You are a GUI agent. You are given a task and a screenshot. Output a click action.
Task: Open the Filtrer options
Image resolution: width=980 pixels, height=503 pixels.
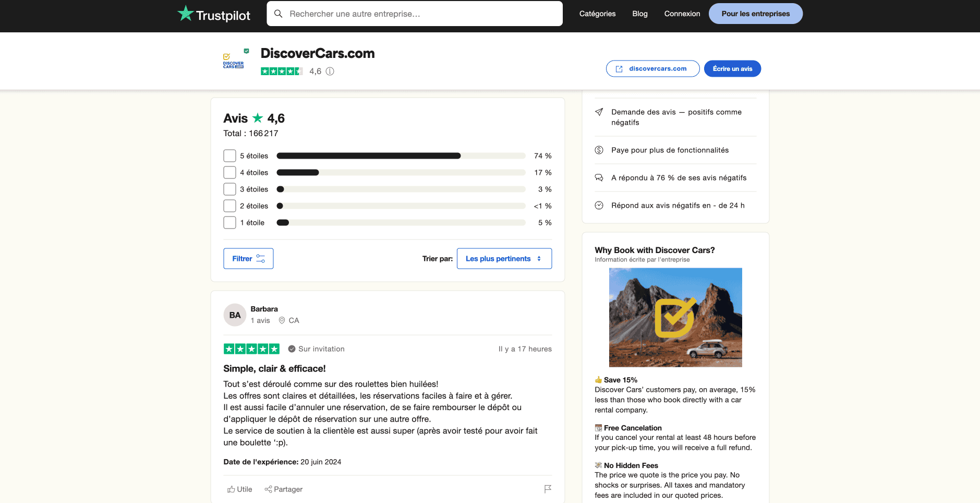pyautogui.click(x=248, y=259)
